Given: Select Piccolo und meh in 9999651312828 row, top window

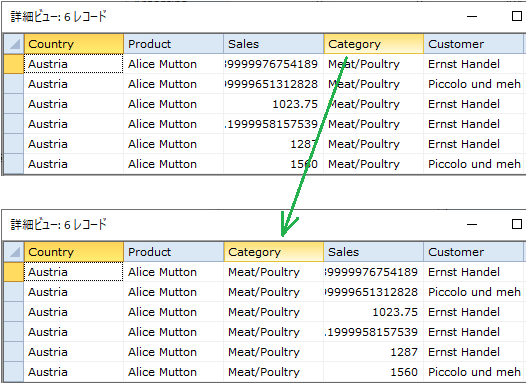Looking at the screenshot, I should point(474,84).
